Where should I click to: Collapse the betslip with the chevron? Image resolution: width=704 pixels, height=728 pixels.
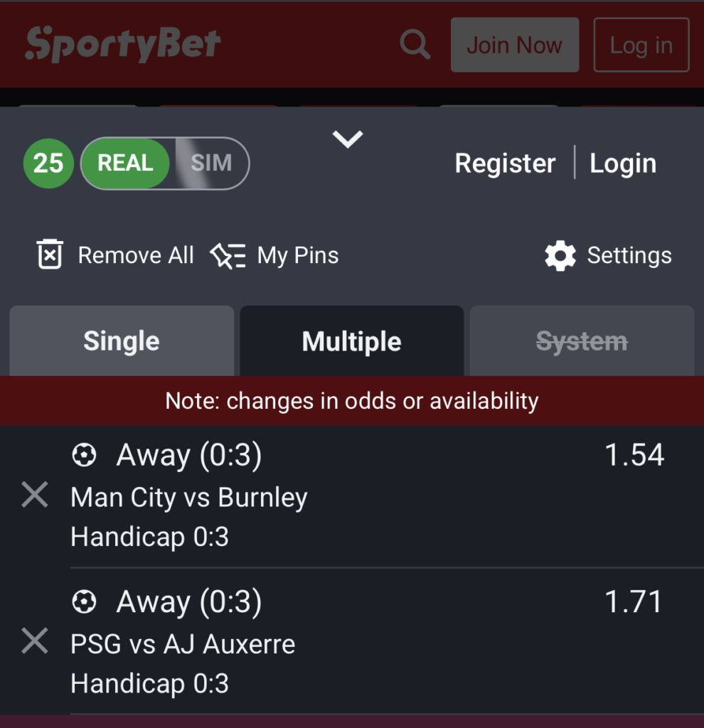[x=347, y=139]
